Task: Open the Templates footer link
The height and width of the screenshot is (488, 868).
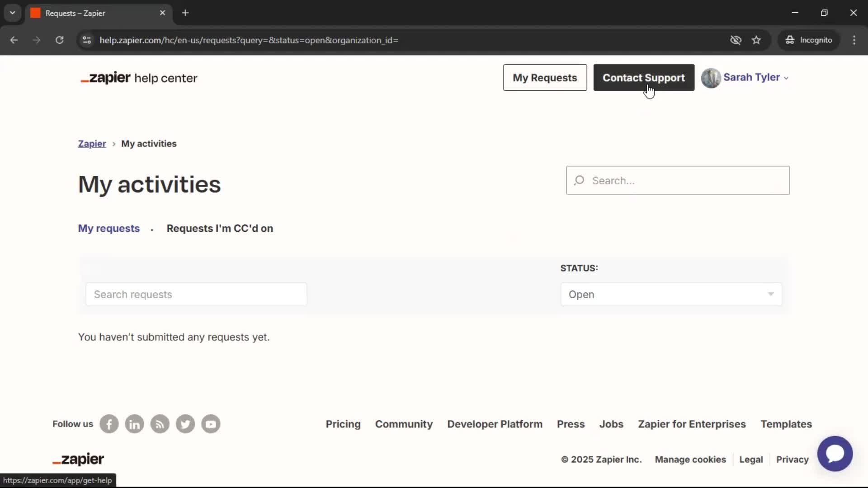Action: coord(786,424)
